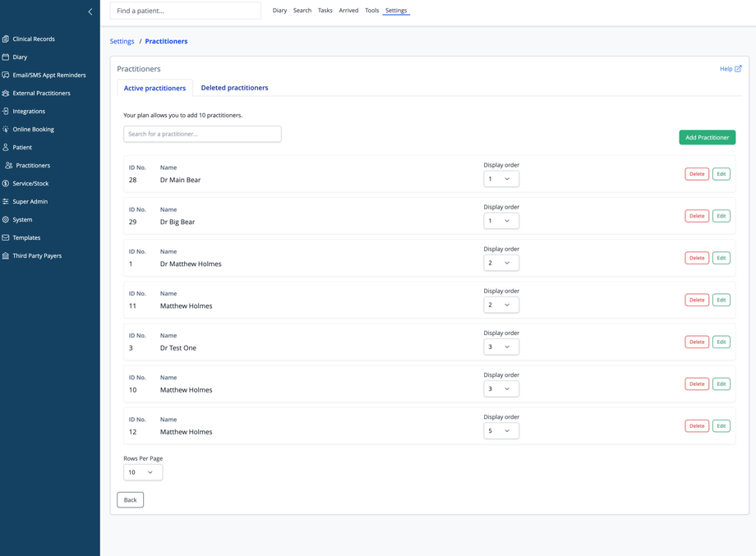Delete the Dr Big Bear practitioner
This screenshot has height=556, width=756.
point(696,216)
